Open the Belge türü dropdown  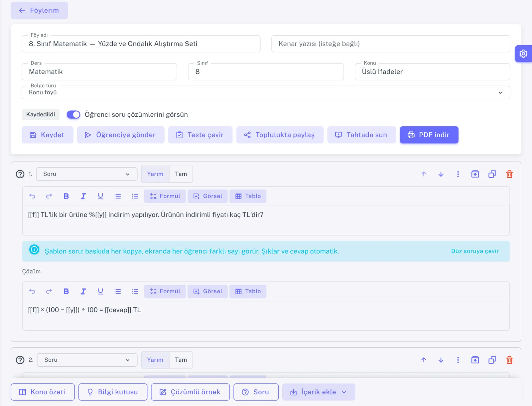[266, 92]
